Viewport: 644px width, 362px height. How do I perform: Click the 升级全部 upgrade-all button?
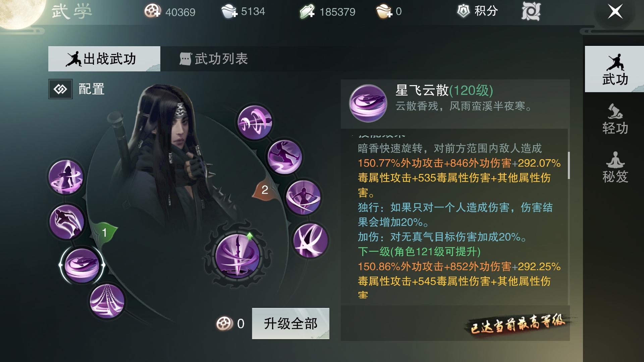[290, 323]
